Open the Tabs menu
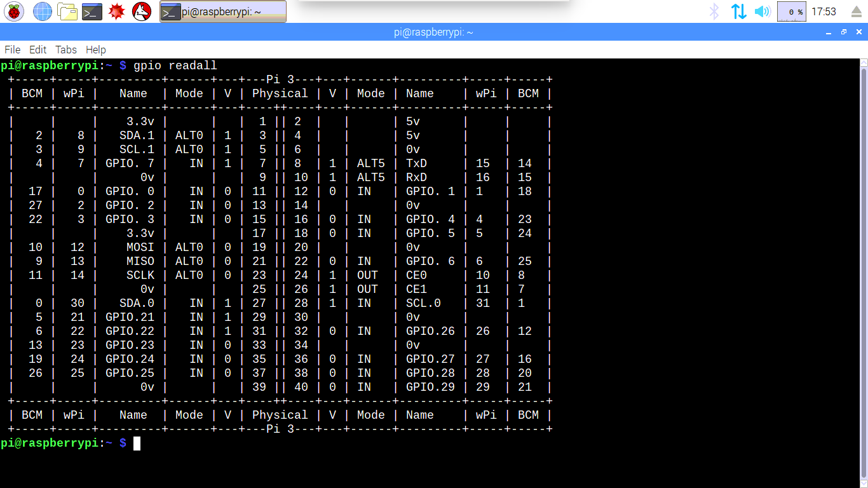The height and width of the screenshot is (488, 868). tap(66, 50)
